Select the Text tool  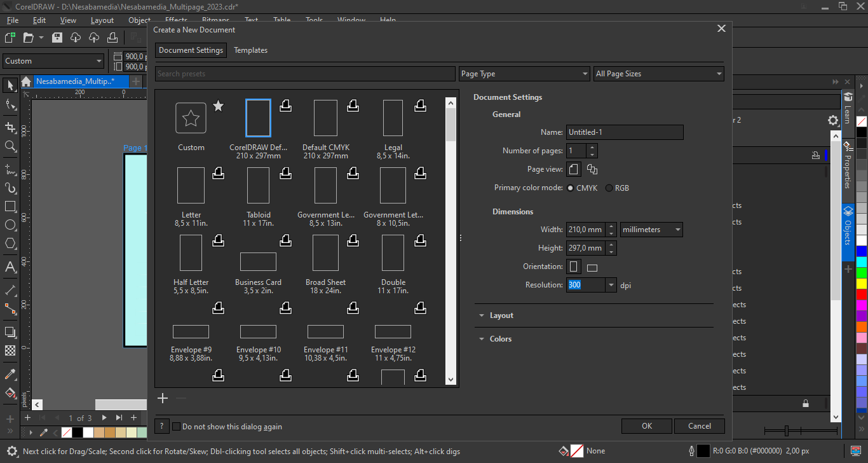10,267
